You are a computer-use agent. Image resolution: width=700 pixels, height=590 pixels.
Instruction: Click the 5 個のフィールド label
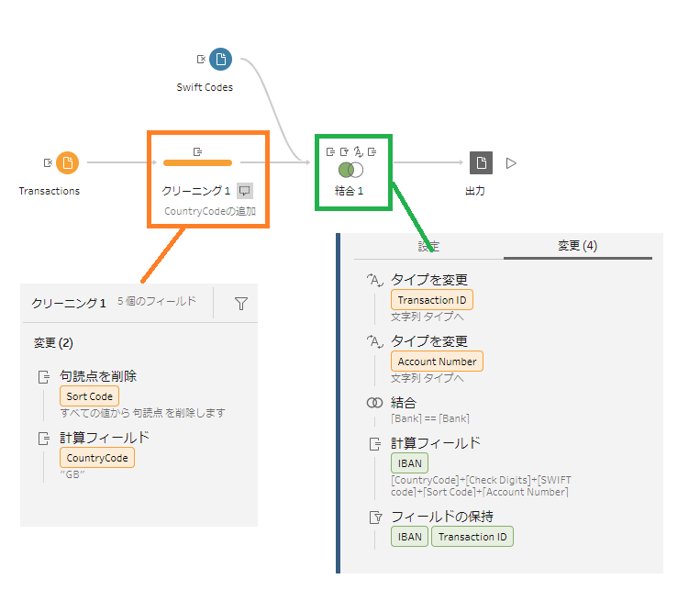click(x=156, y=302)
